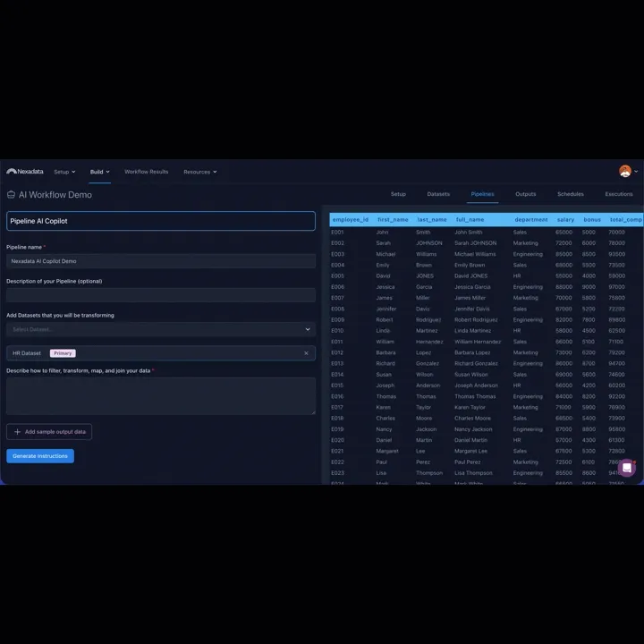
Task: Focus the Pipeline name input field
Action: tap(161, 261)
